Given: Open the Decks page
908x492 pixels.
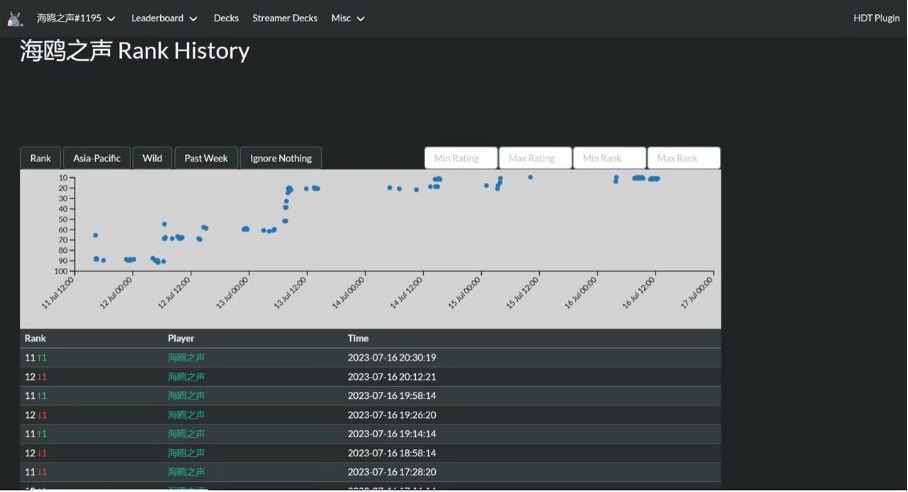Looking at the screenshot, I should (226, 18).
